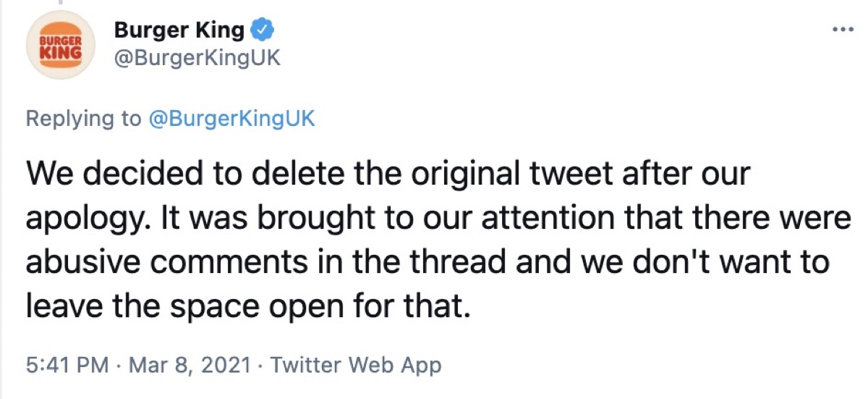868x399 pixels.
Task: Click the Mar 8, 2021 date
Action: [x=192, y=365]
